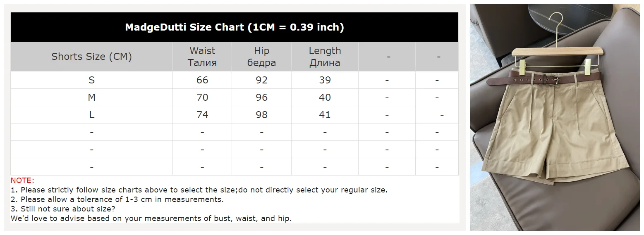This screenshot has height=235, width=644.
Task: Click the waist value 70 cell
Action: (x=202, y=97)
